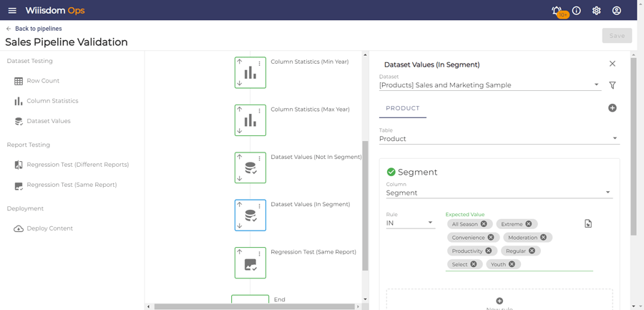Screen dimensions: 644x310
Task: Remove the Regular chip
Action: click(532, 251)
